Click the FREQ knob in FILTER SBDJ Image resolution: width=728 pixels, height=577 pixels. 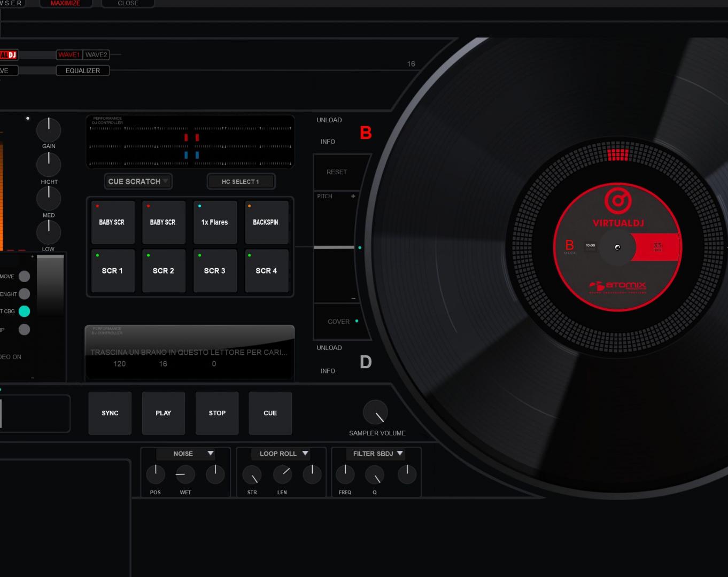tap(345, 474)
